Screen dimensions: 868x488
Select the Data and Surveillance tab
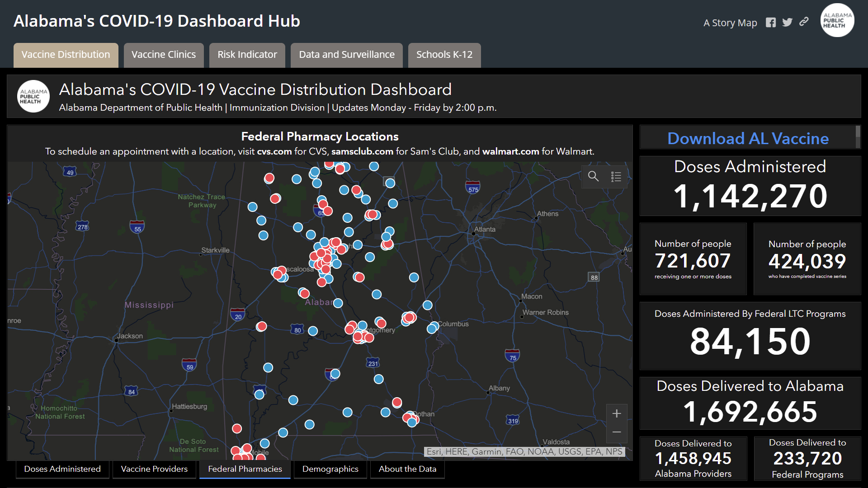click(x=346, y=55)
